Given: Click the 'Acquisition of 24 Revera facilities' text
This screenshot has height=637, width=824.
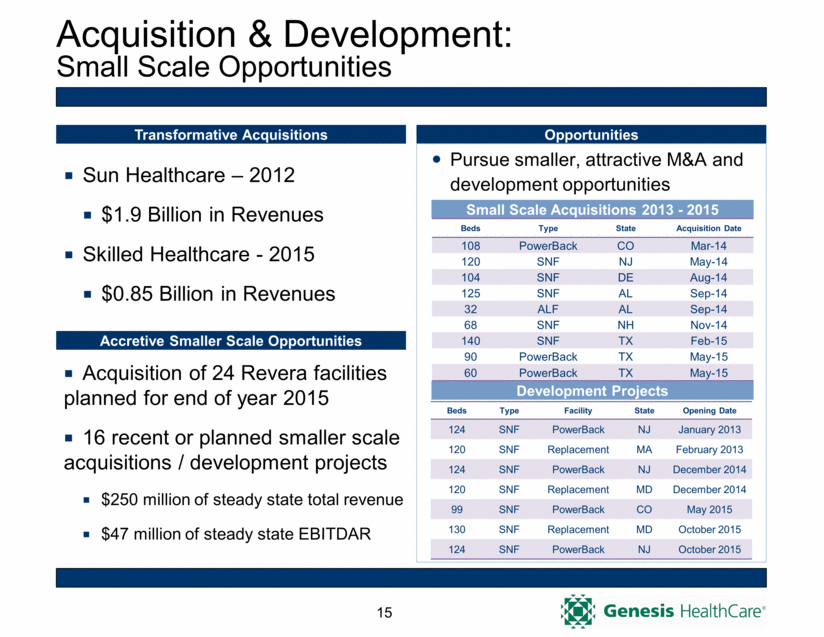Looking at the screenshot, I should (234, 373).
